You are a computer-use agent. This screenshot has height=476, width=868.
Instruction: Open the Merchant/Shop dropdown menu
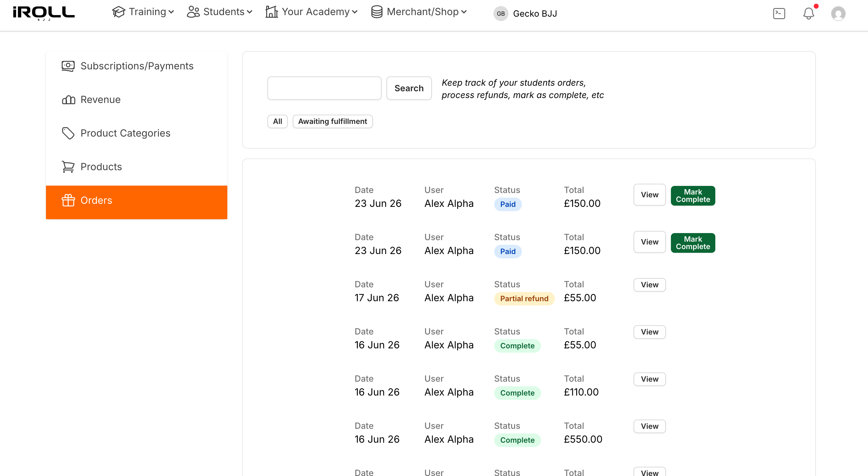(419, 12)
